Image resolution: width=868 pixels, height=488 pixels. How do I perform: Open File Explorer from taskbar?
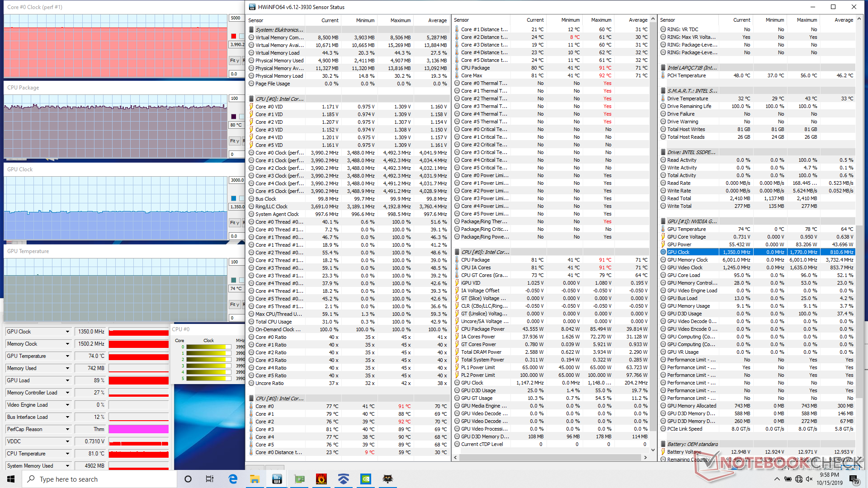click(255, 479)
